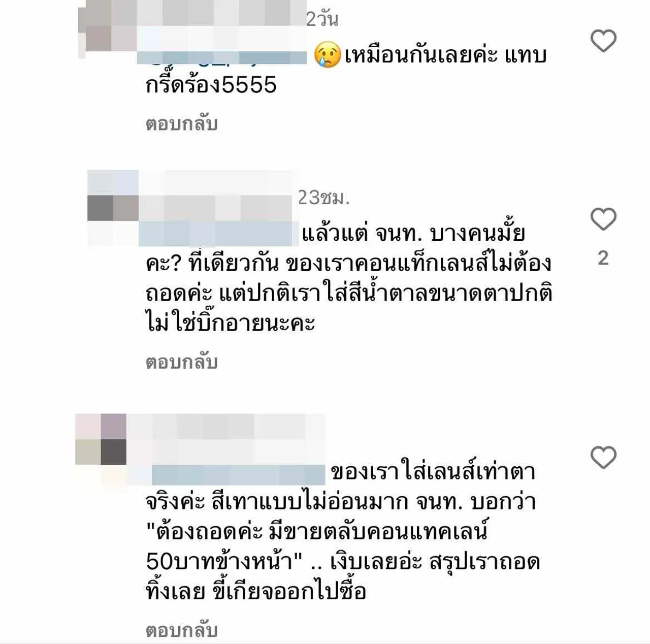Open the blue mention before เหมือนกันเลยค่ะ

(222, 57)
